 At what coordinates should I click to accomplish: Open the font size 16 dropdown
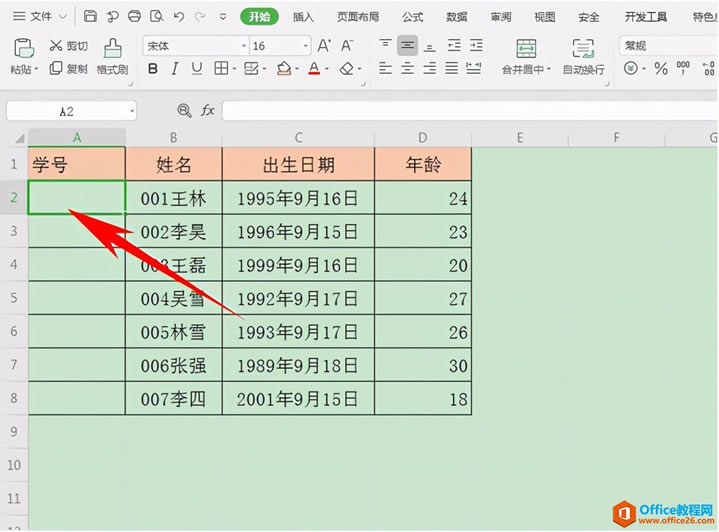click(305, 46)
